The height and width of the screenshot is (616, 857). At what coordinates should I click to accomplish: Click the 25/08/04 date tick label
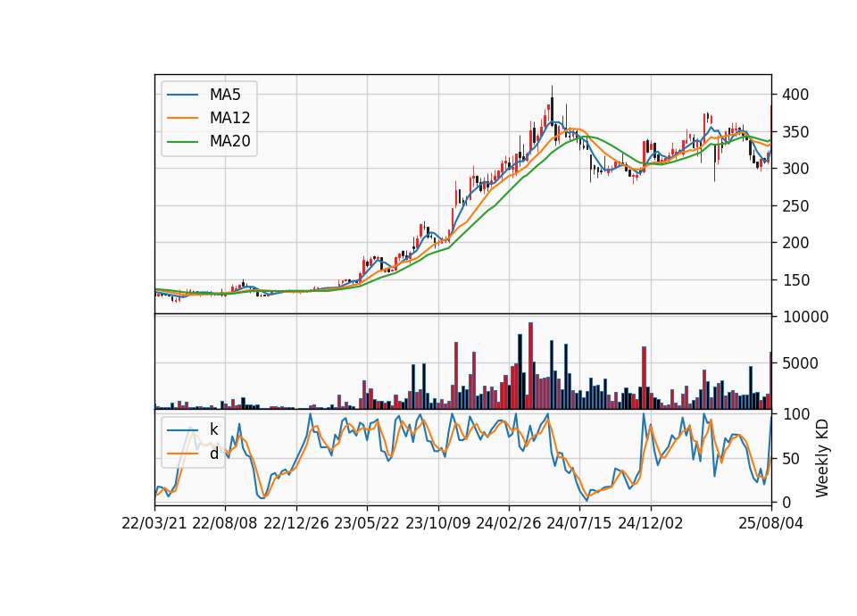(770, 523)
